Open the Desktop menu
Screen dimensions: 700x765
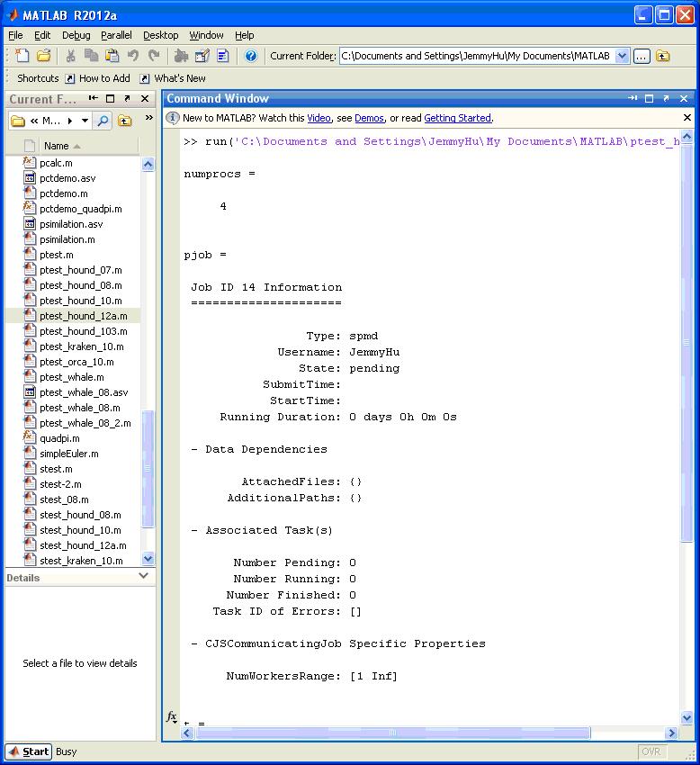(160, 35)
